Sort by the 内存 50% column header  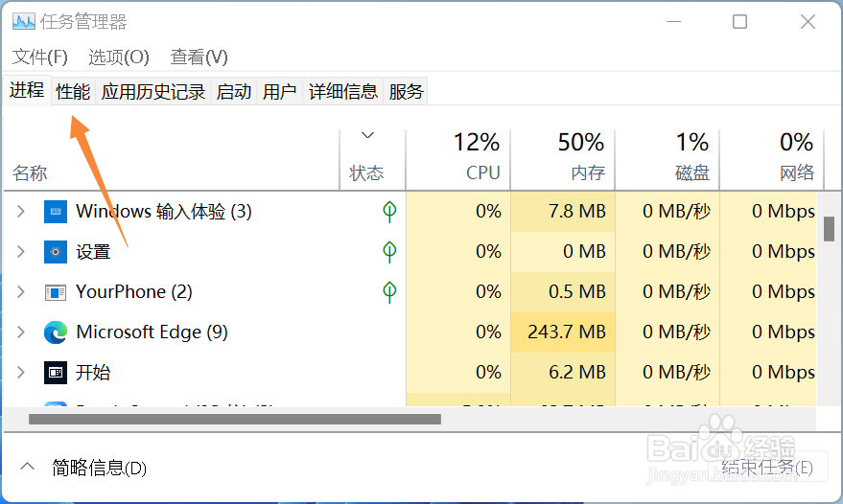click(562, 160)
